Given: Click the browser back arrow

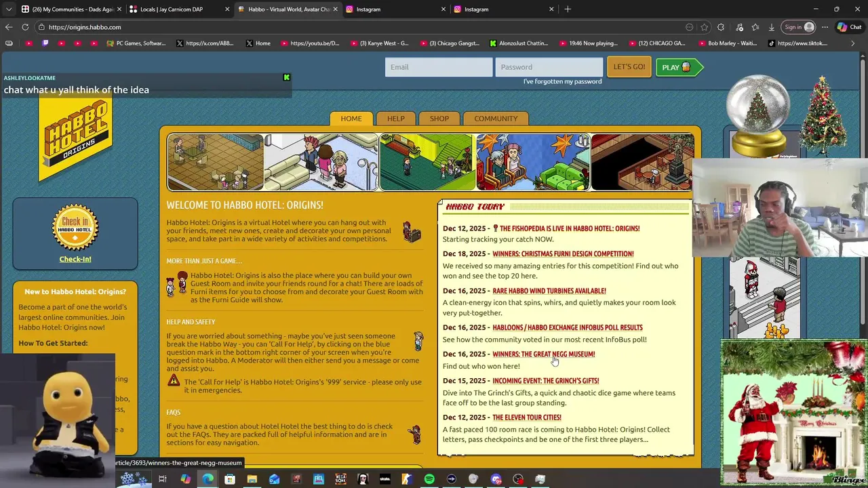Looking at the screenshot, I should point(9,27).
